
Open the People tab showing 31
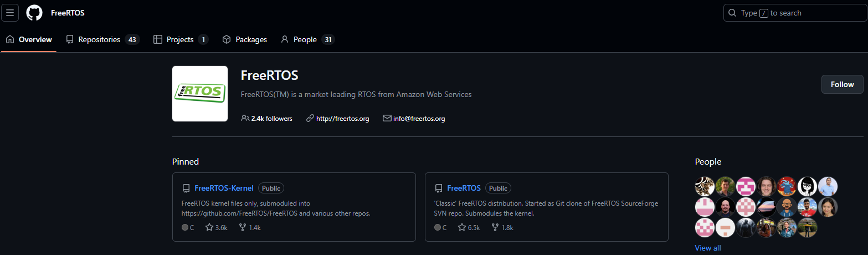point(307,39)
